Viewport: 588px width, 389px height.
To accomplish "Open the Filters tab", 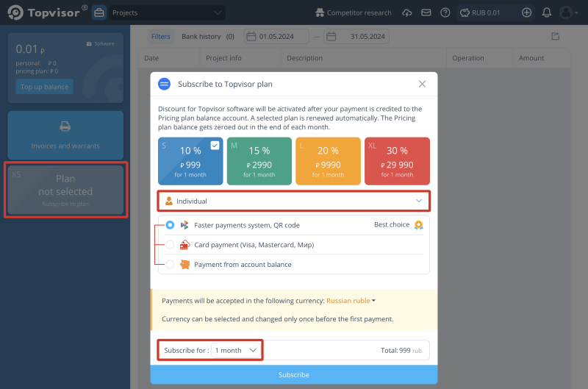I will pyautogui.click(x=160, y=36).
